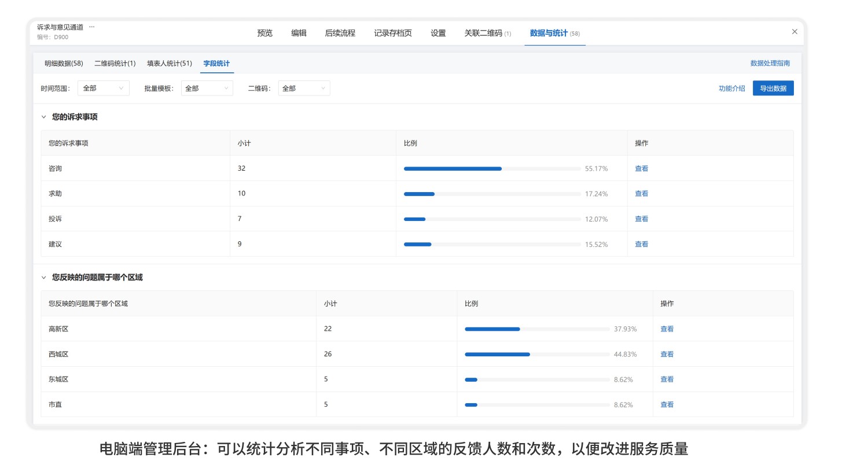
Task: Click 查看 in the 高新区 row
Action: [x=667, y=329]
